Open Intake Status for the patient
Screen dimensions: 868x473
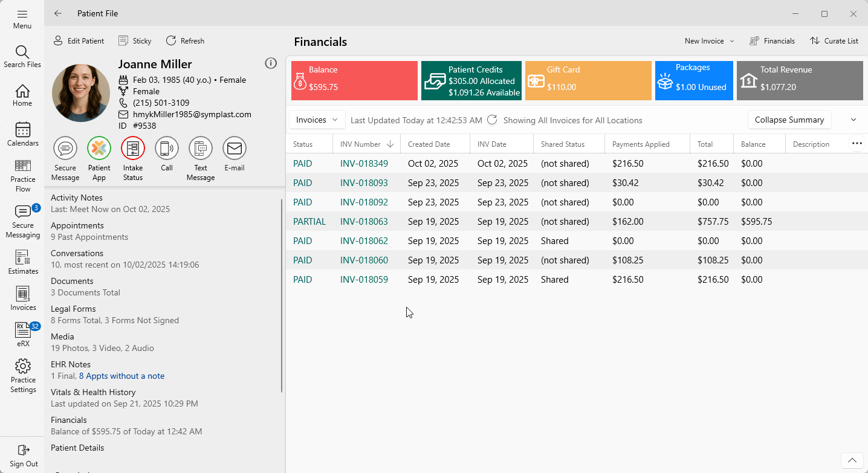tap(133, 148)
